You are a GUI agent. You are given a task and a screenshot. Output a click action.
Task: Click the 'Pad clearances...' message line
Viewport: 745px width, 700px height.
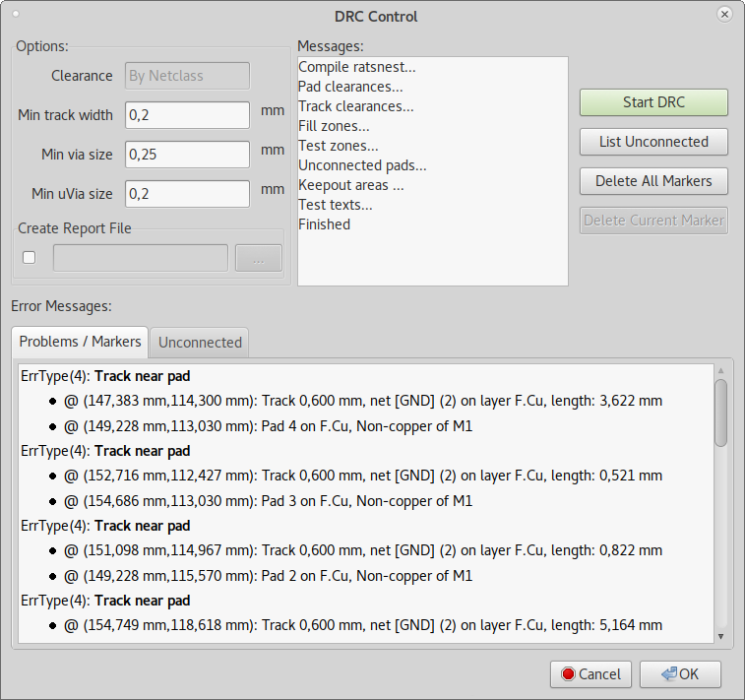point(350,87)
